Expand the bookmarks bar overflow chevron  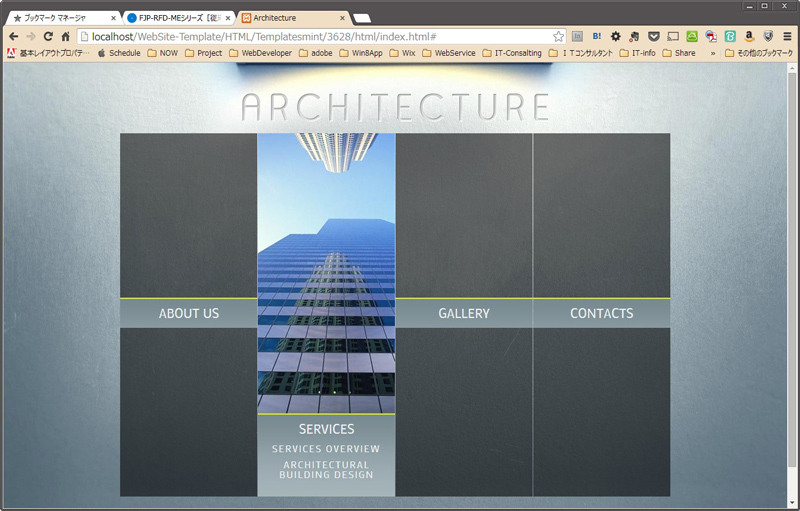(x=713, y=53)
